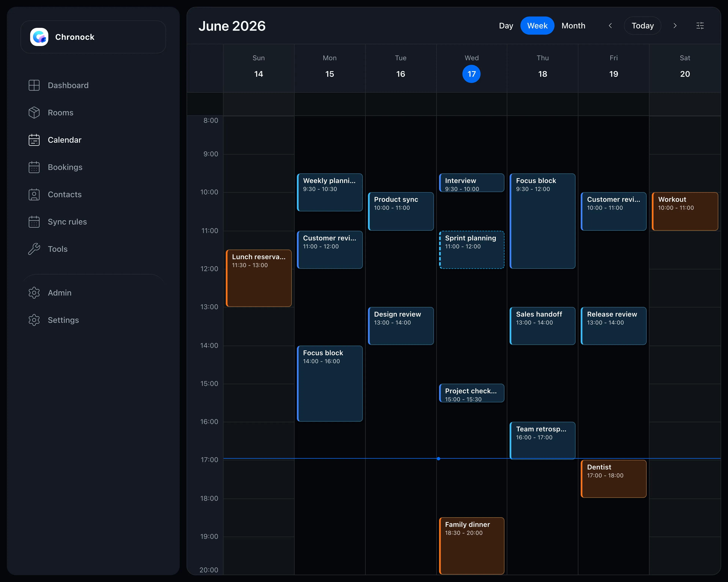Open Tools from the sidebar
The width and height of the screenshot is (728, 582).
(58, 249)
